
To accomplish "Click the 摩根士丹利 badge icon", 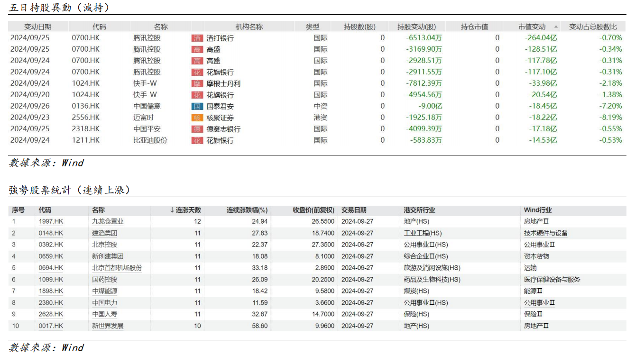I will coord(197,83).
